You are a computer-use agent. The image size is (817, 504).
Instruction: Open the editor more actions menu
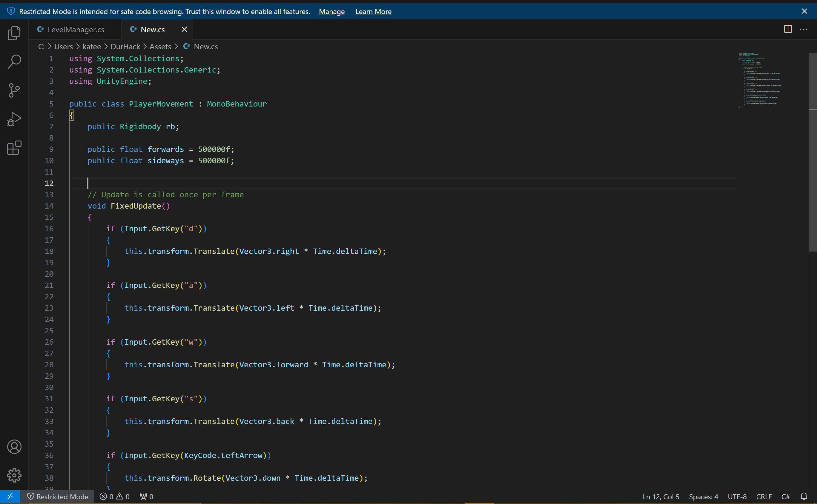click(804, 29)
